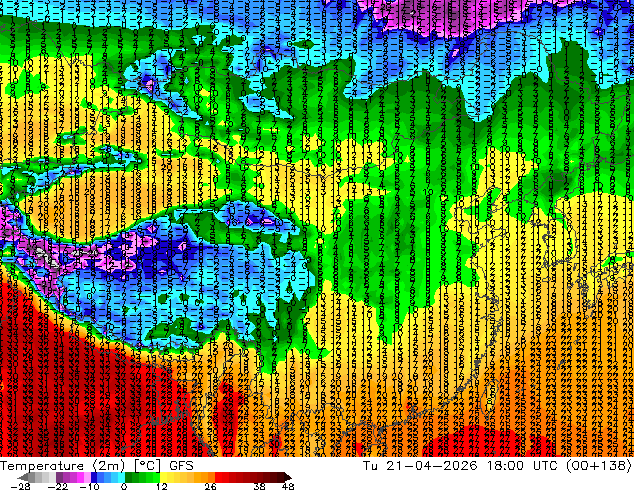
Task: Click the "12" legend label
Action: coord(162,486)
